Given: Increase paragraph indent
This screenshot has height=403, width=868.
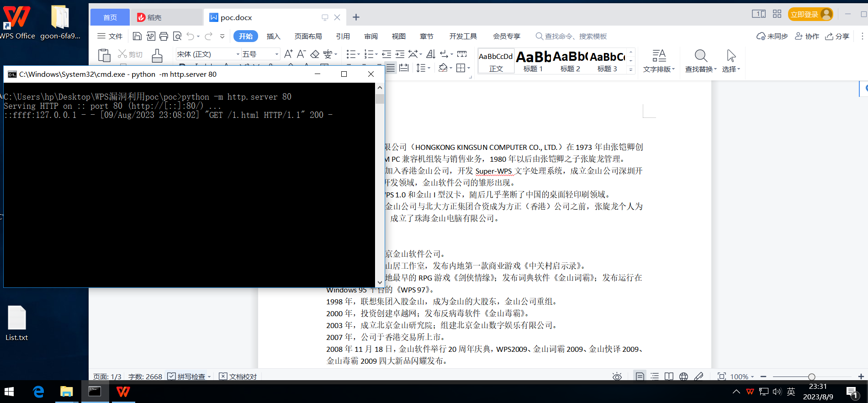Looking at the screenshot, I should [400, 54].
